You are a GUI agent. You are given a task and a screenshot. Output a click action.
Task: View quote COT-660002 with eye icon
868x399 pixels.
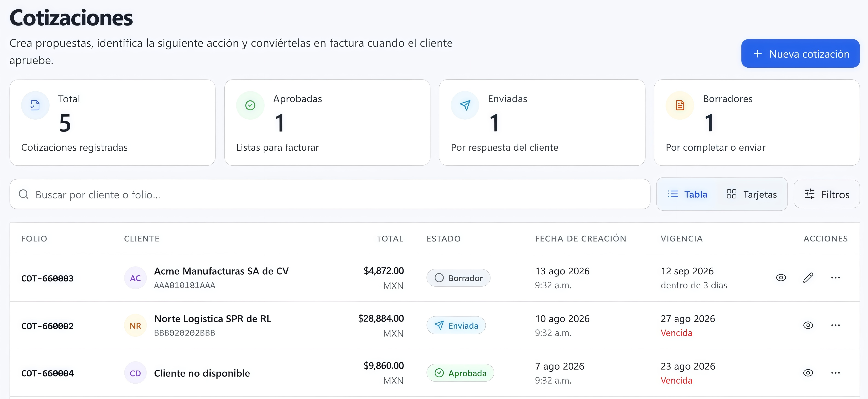click(x=808, y=325)
